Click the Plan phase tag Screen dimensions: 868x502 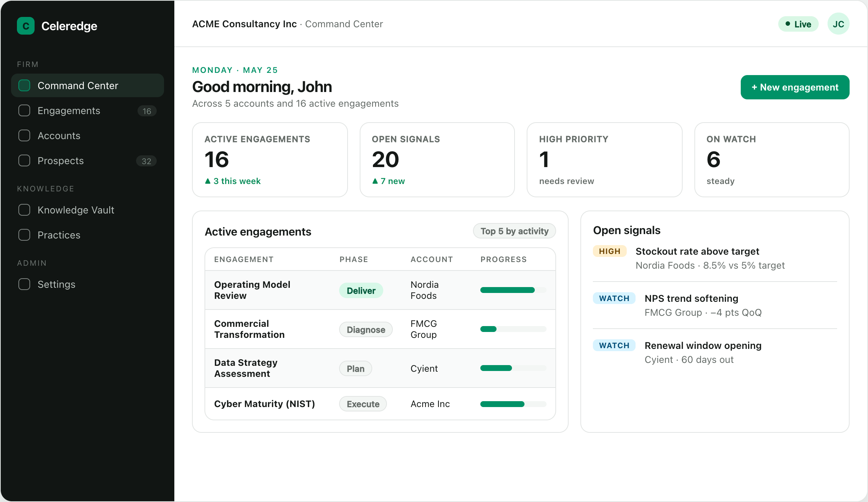coord(355,368)
